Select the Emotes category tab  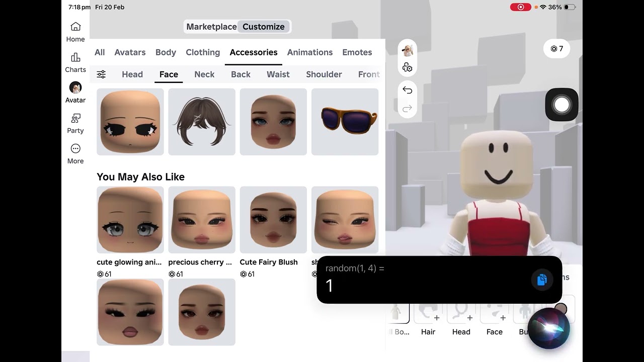pos(357,52)
